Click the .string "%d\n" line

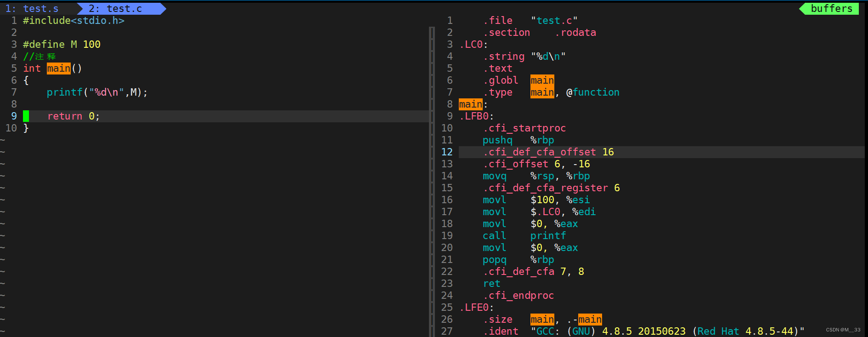coord(524,57)
